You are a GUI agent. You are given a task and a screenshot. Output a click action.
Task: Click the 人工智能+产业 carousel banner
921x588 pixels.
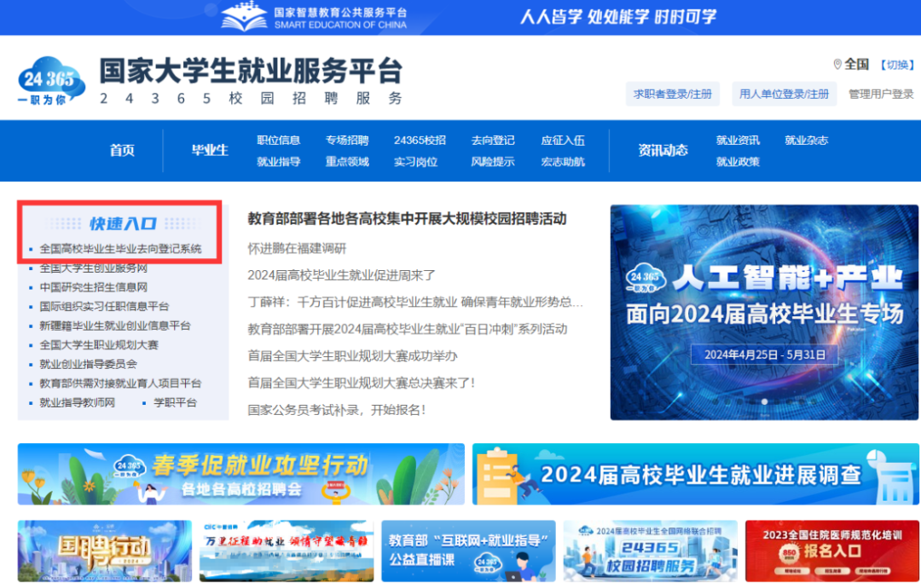pos(764,312)
